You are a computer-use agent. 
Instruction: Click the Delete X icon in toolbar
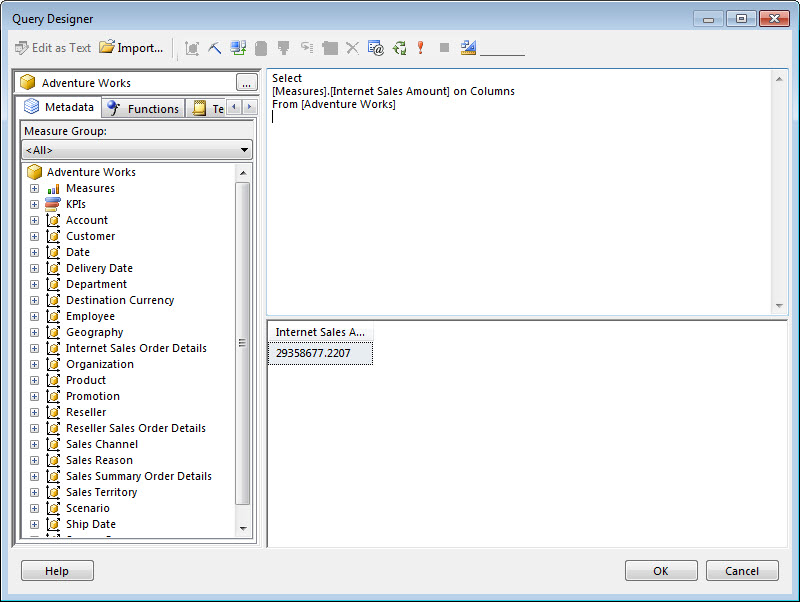pos(352,47)
